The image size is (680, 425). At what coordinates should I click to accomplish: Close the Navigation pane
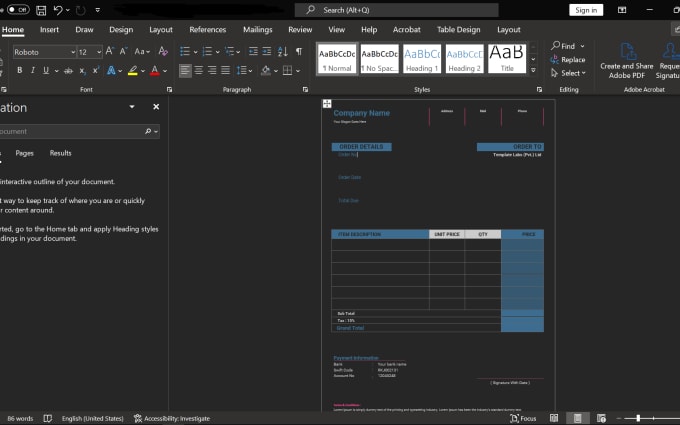point(156,107)
